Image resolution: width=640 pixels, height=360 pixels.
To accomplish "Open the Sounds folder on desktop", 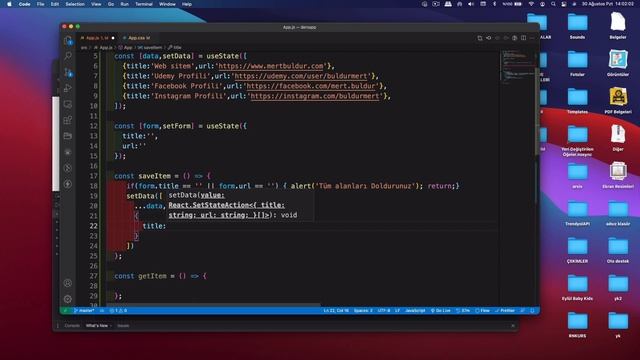I will pyautogui.click(x=577, y=26).
